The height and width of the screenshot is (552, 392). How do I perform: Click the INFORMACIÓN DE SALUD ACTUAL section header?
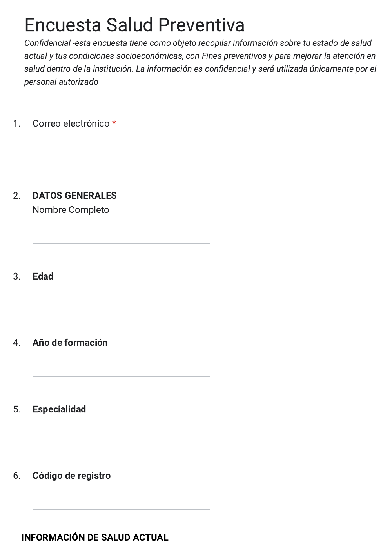pos(95,537)
